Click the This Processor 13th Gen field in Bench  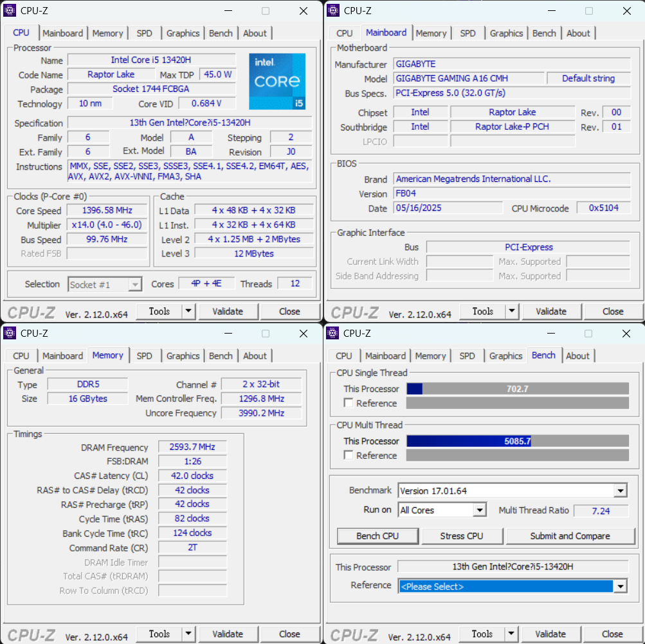point(513,567)
